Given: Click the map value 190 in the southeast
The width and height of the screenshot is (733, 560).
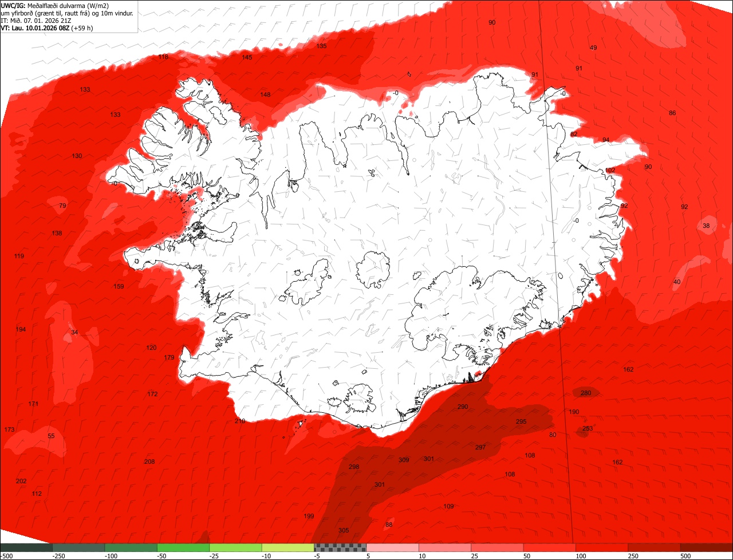Looking at the screenshot, I should [574, 412].
